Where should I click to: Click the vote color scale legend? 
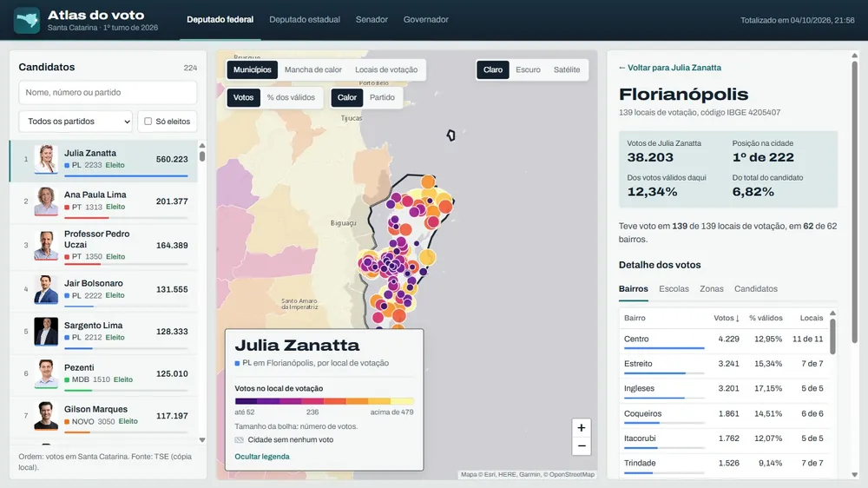pyautogui.click(x=324, y=401)
